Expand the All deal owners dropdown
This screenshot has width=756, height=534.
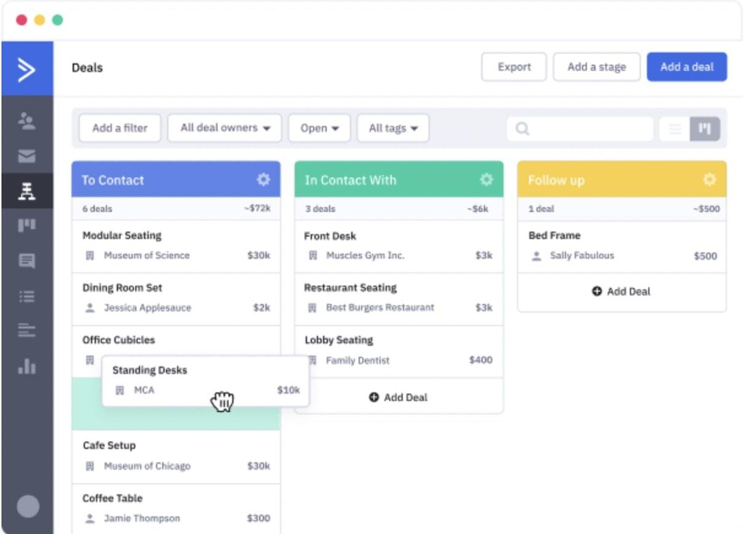tap(224, 128)
